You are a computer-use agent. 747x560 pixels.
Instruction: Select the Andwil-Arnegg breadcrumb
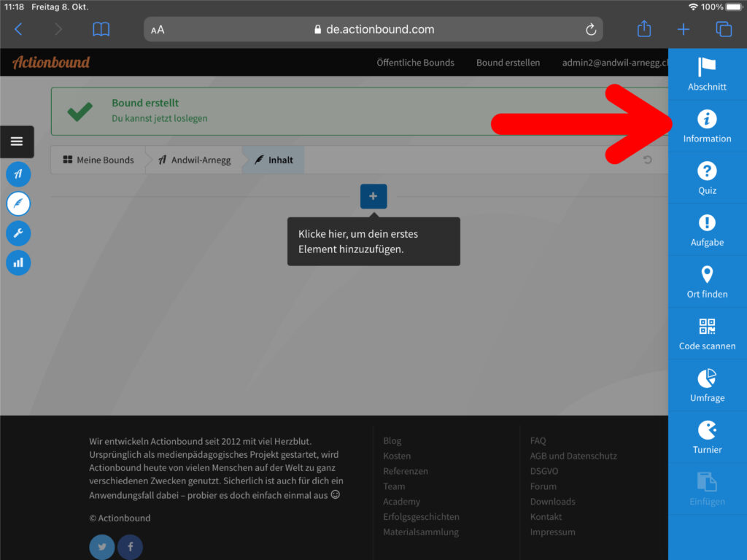[195, 160]
